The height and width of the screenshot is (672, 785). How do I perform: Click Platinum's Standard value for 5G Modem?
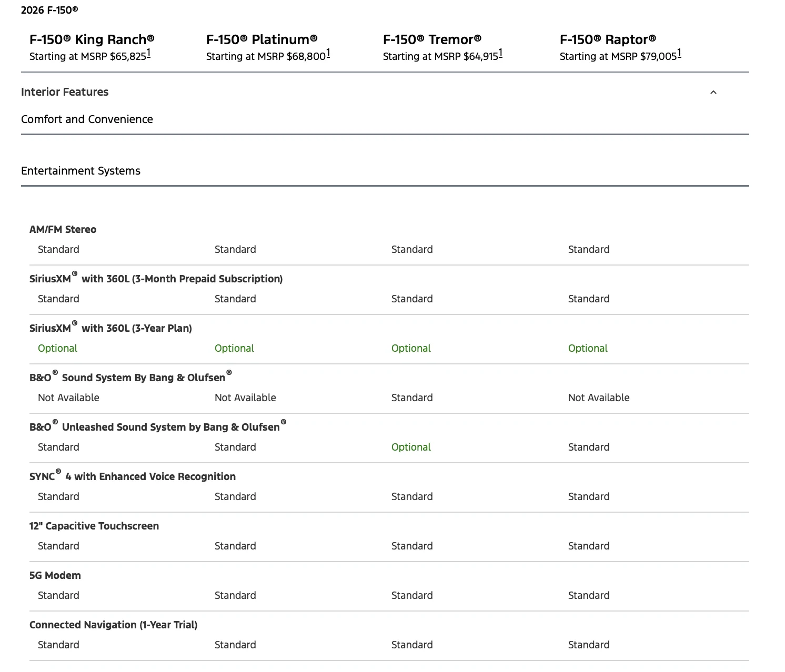[x=235, y=596]
